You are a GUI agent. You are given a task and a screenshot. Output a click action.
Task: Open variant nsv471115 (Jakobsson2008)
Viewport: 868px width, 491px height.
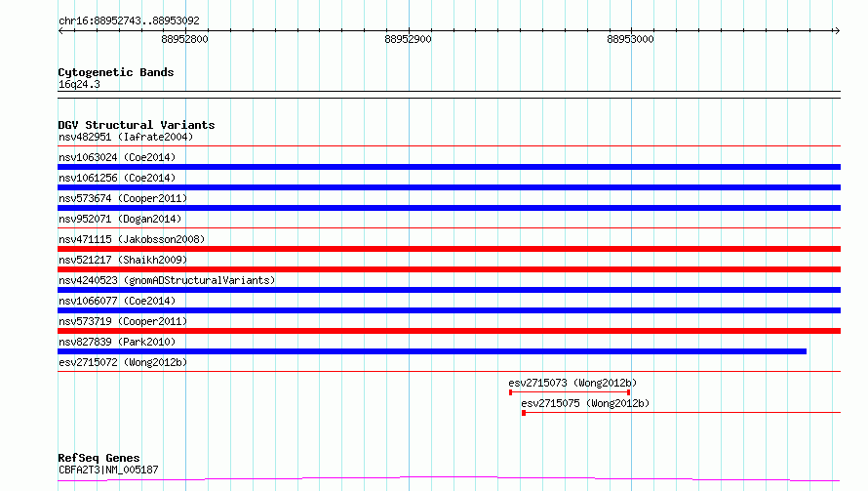[132, 239]
